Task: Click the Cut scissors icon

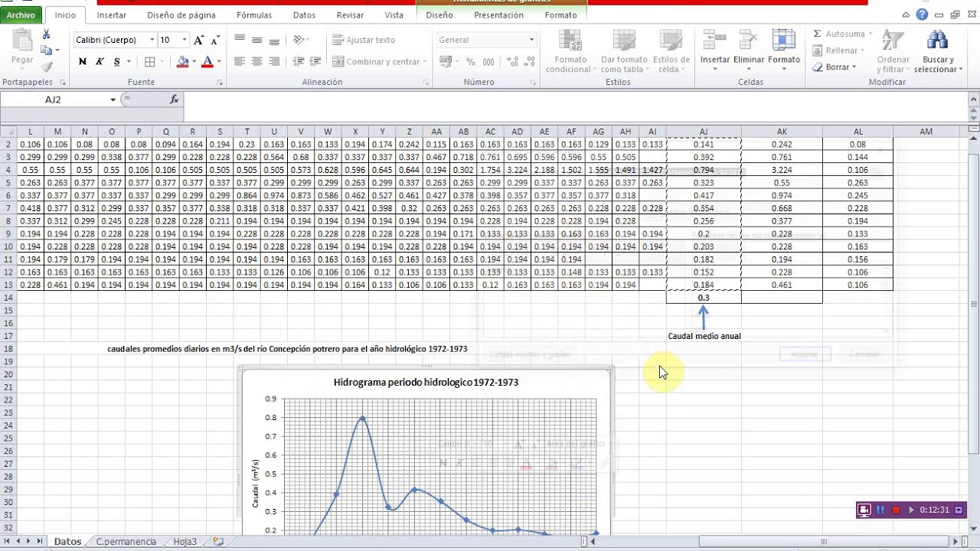Action: (46, 34)
